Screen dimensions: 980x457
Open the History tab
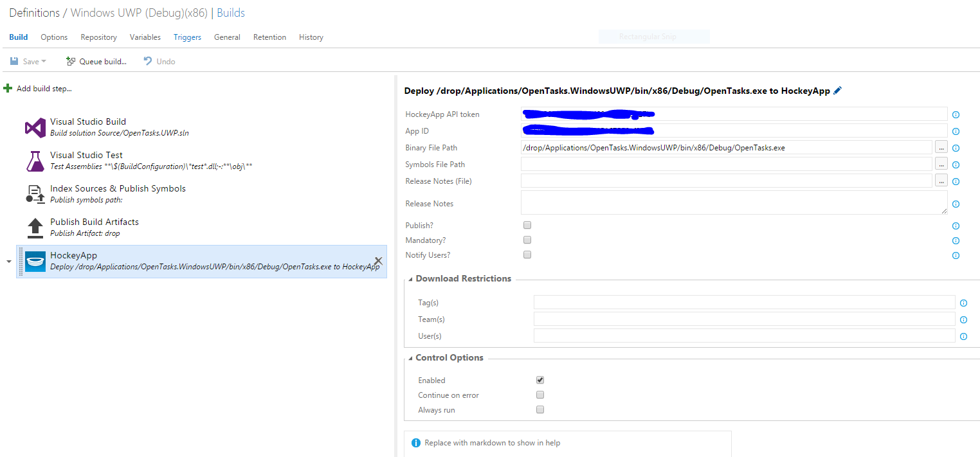(x=311, y=37)
